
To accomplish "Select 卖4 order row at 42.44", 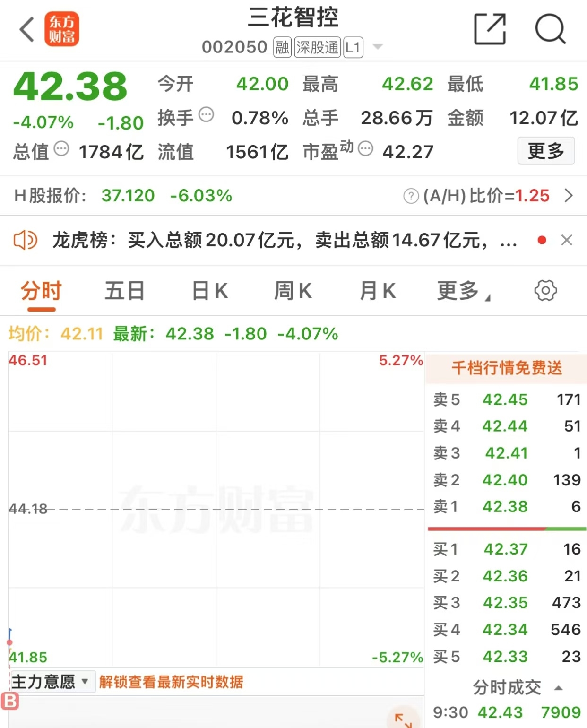I will point(507,426).
